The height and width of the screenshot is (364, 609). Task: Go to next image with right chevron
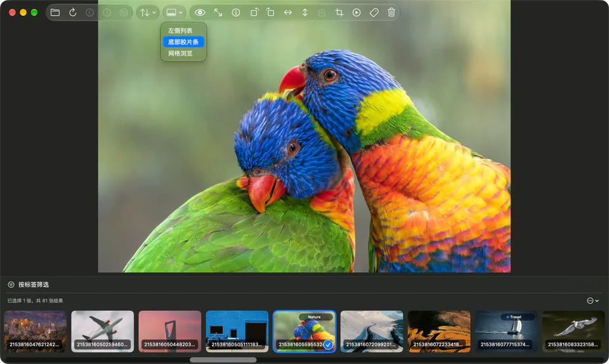coord(107,13)
